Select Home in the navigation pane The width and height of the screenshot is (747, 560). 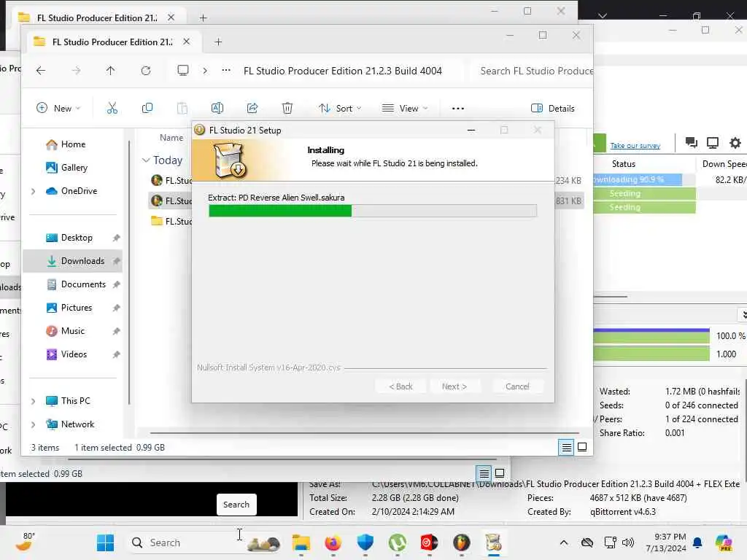[x=72, y=144]
